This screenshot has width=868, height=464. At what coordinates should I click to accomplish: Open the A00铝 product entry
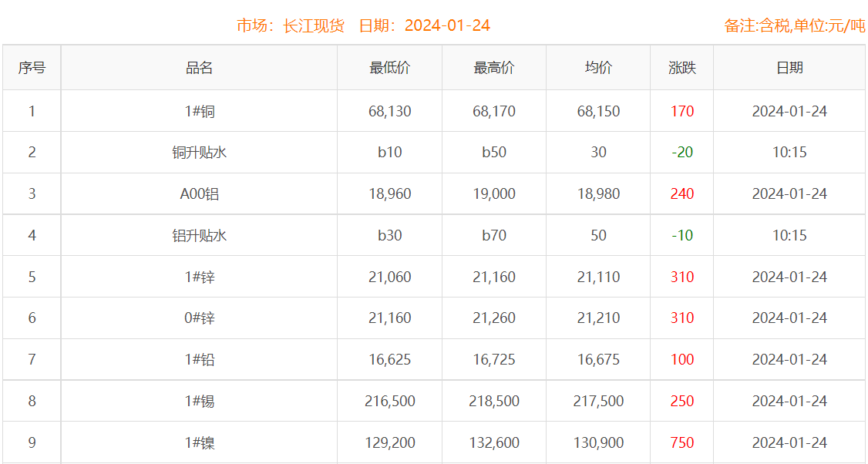(199, 194)
